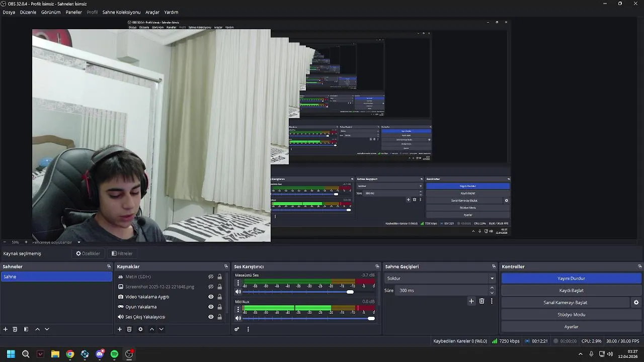Viewport: 644px width, 362px height.
Task: Add a new scene with plus icon in Sahneler
Action: (6, 329)
